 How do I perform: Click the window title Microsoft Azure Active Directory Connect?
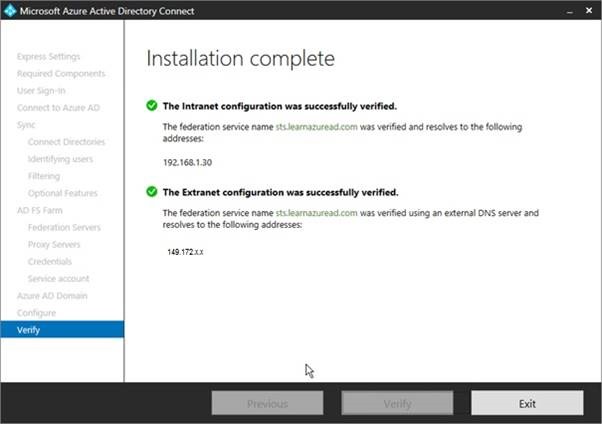tap(107, 11)
